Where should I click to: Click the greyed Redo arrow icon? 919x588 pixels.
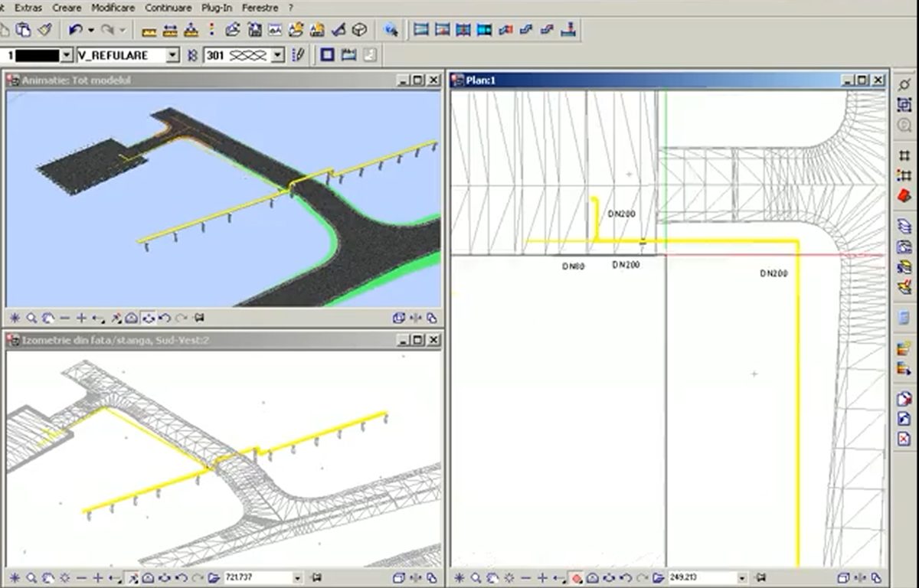tap(108, 30)
